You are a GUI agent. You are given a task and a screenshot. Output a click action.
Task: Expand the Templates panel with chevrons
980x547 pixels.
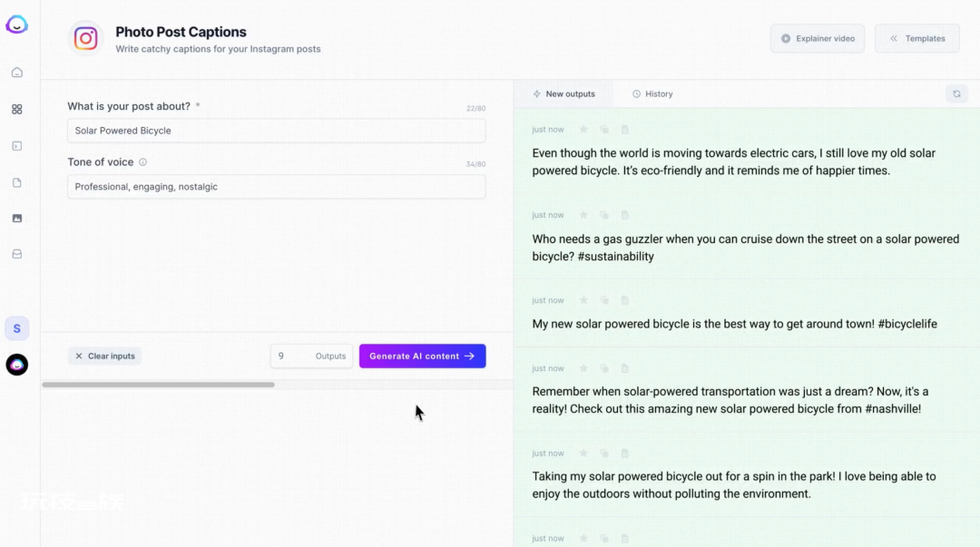coord(916,38)
